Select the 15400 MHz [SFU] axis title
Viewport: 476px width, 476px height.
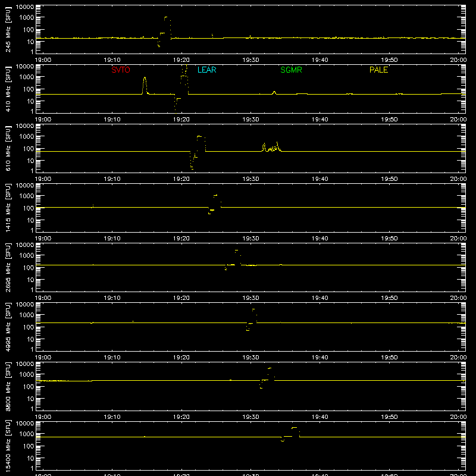pos(8,446)
